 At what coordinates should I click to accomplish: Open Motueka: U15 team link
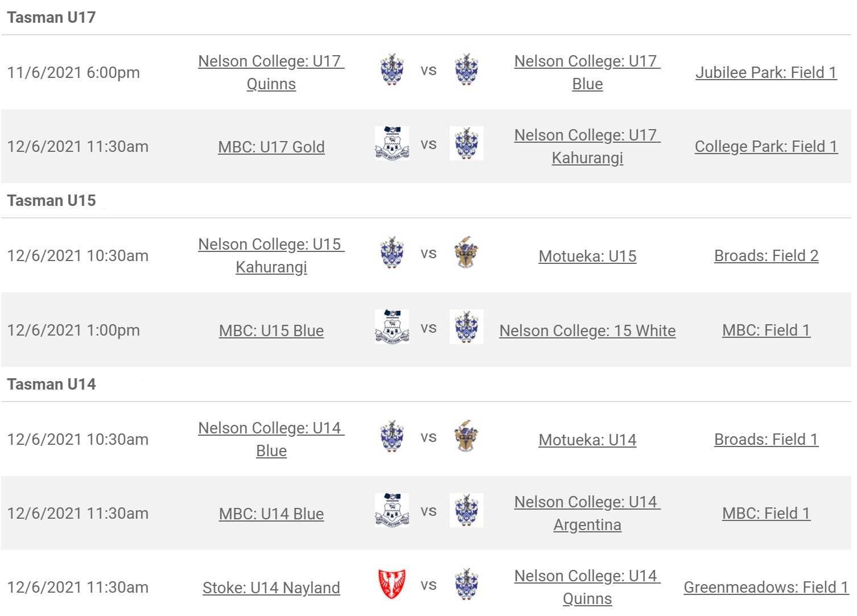pos(587,256)
